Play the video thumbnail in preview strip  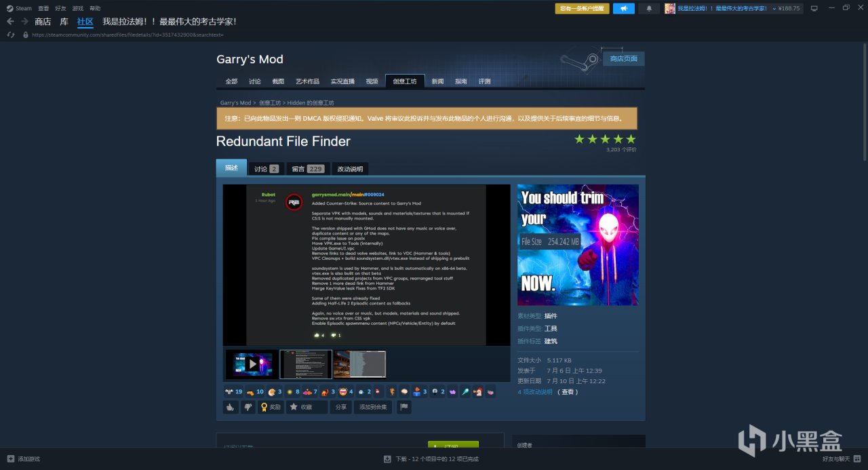pos(252,364)
